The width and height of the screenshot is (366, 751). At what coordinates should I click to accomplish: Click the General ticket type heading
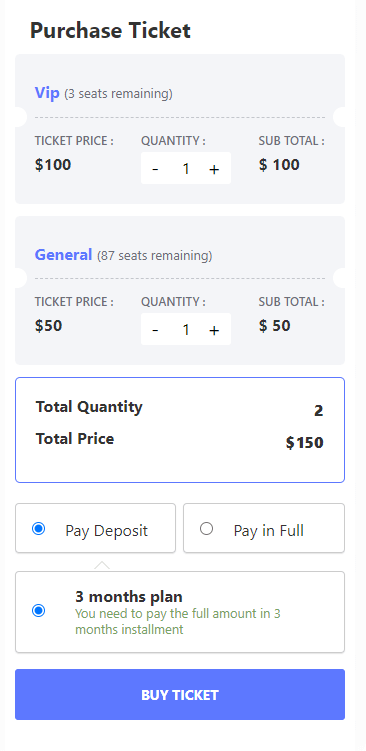click(x=63, y=254)
